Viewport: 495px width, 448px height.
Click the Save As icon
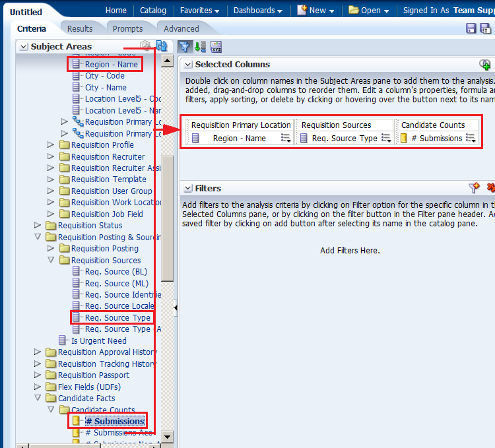[x=485, y=28]
